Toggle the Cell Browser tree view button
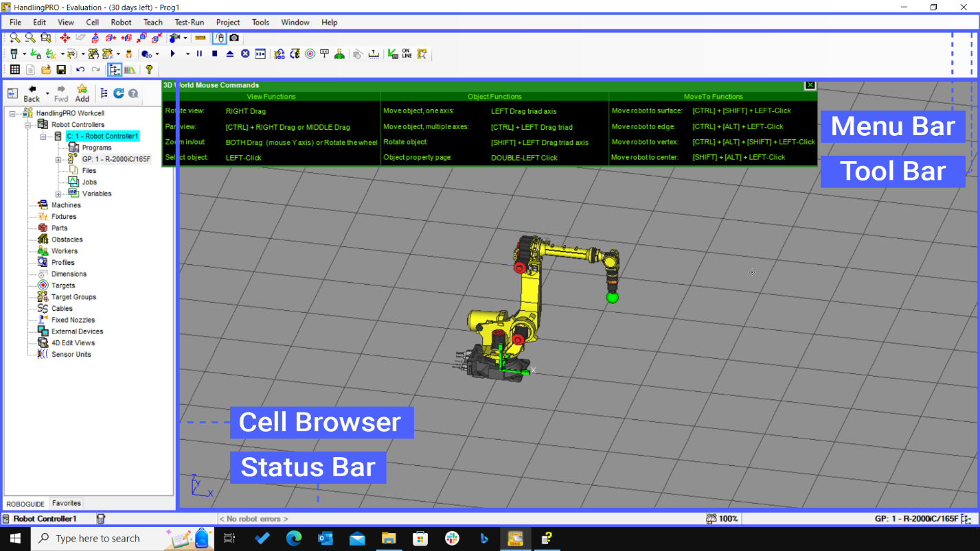The image size is (980, 551). tap(114, 69)
